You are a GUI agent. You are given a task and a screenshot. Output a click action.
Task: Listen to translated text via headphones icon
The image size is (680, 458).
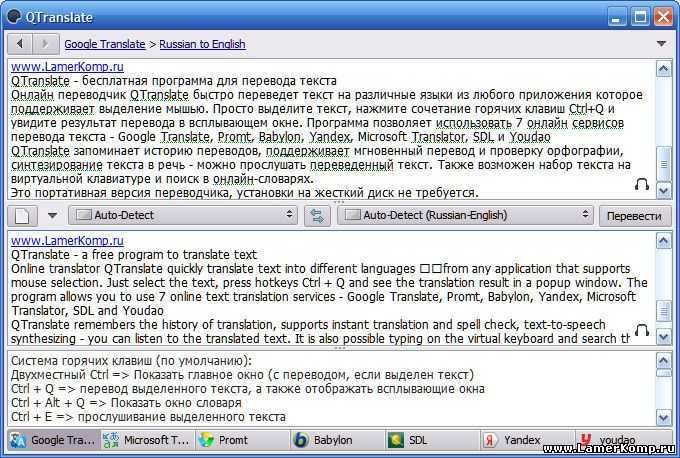click(642, 330)
